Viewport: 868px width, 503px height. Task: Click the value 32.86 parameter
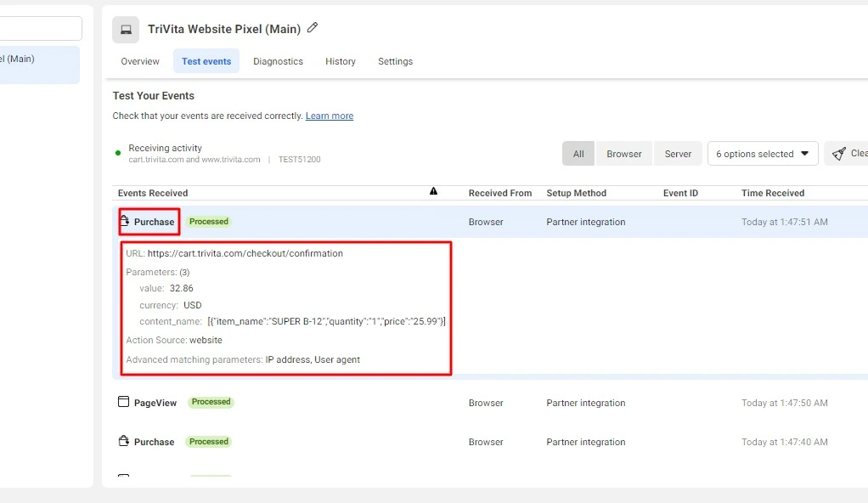point(182,288)
